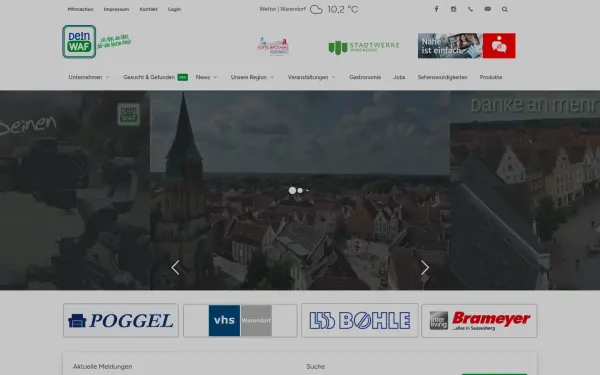Select the first slider dot
This screenshot has height=375, width=600.
(x=292, y=190)
